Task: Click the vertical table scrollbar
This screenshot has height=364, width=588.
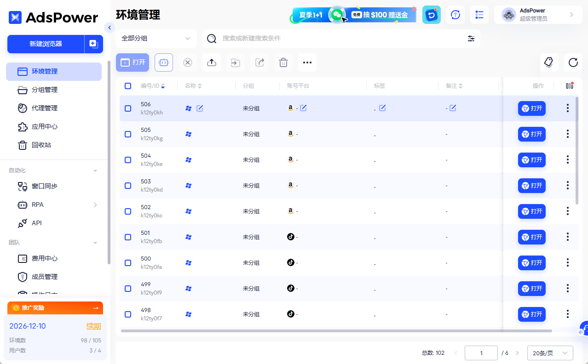Action: 577,151
